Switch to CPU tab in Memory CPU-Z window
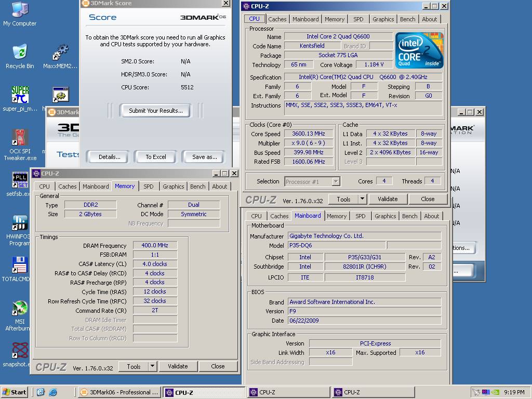532x399 pixels. pos(44,187)
